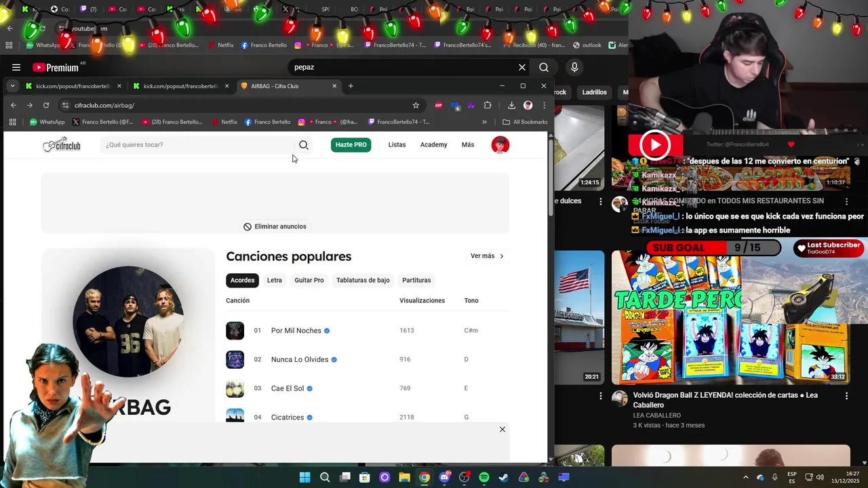Open Spotify from the taskbar

484,477
